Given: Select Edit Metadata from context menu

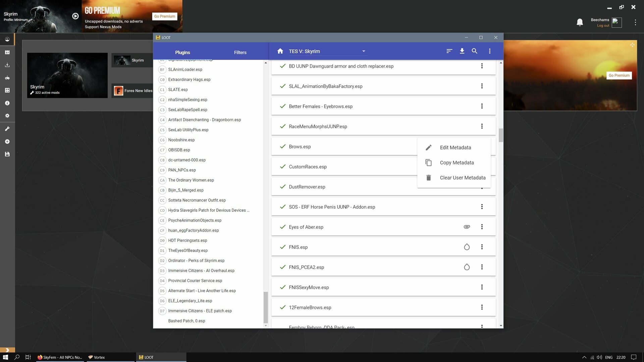Looking at the screenshot, I should pos(454,147).
